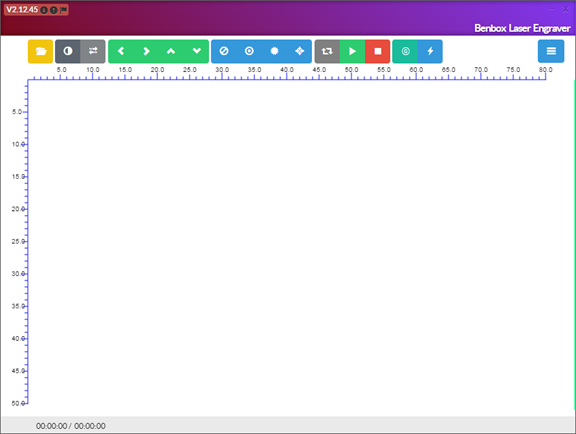Click the blue solid dot icon
This screenshot has height=434, width=576.
coord(274,51)
